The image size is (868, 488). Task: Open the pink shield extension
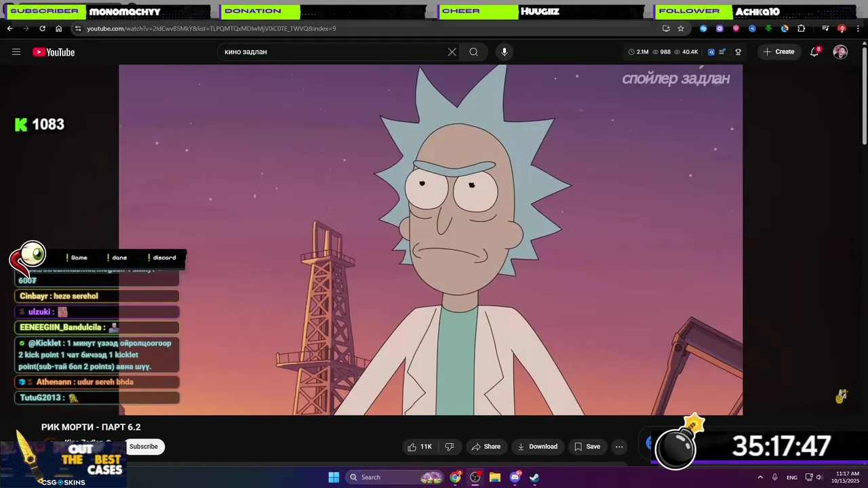(x=736, y=28)
